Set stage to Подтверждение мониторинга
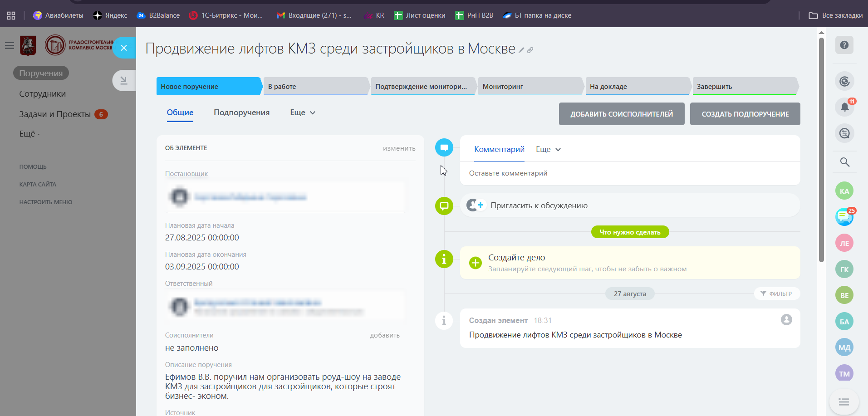The width and height of the screenshot is (868, 416). pyautogui.click(x=423, y=86)
